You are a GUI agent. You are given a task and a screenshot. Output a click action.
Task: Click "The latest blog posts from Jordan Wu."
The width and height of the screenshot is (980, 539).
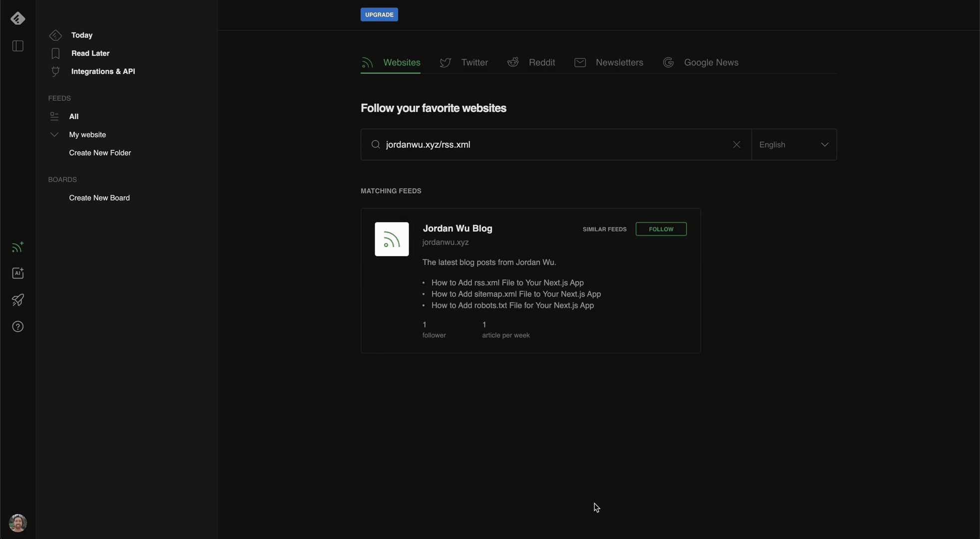click(x=489, y=262)
